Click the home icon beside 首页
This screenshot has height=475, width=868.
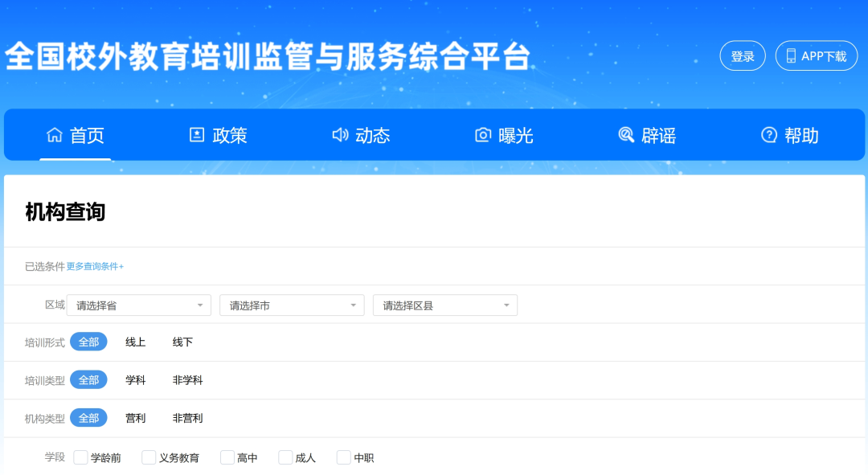coord(55,135)
